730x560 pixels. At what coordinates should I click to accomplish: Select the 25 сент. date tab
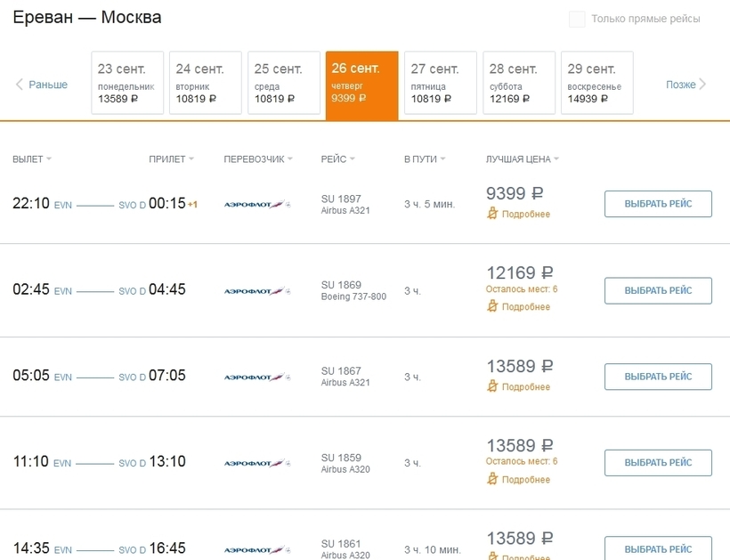pyautogui.click(x=283, y=83)
